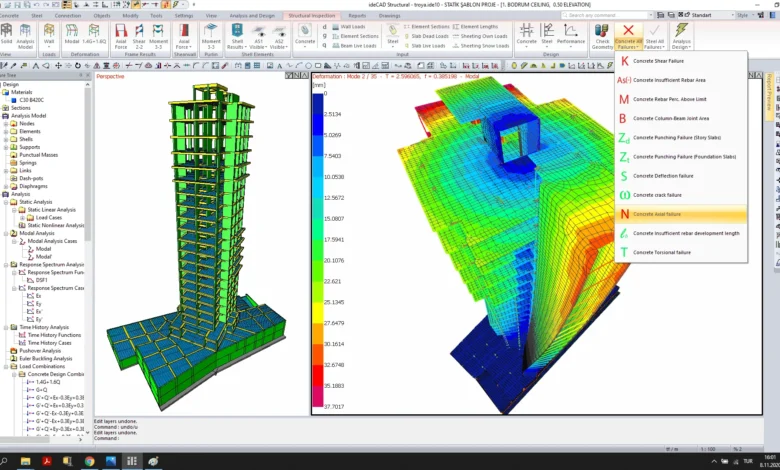This screenshot has width=780, height=470.
Task: Open the Connection ribbon tab
Action: pyautogui.click(x=68, y=16)
